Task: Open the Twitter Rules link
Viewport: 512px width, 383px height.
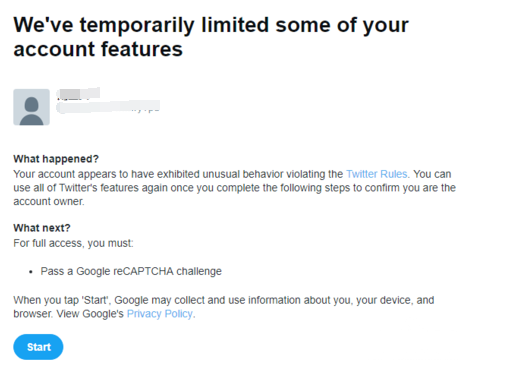Action: (x=377, y=174)
